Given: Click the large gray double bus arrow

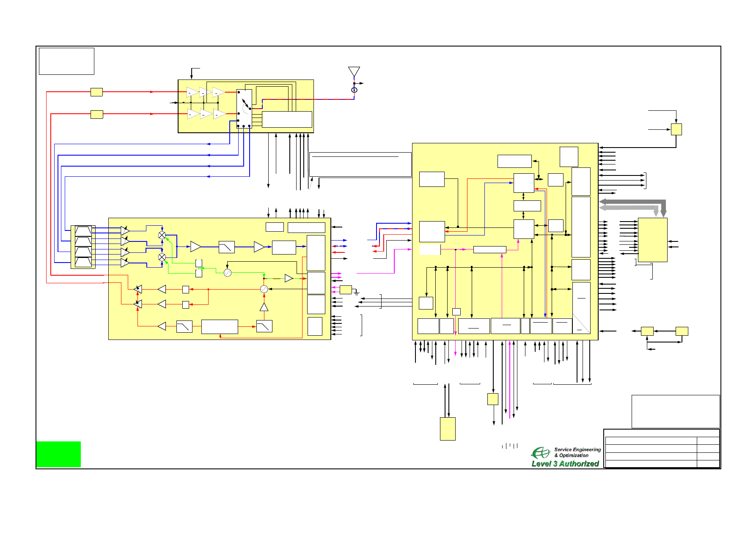Looking at the screenshot, I should [632, 205].
